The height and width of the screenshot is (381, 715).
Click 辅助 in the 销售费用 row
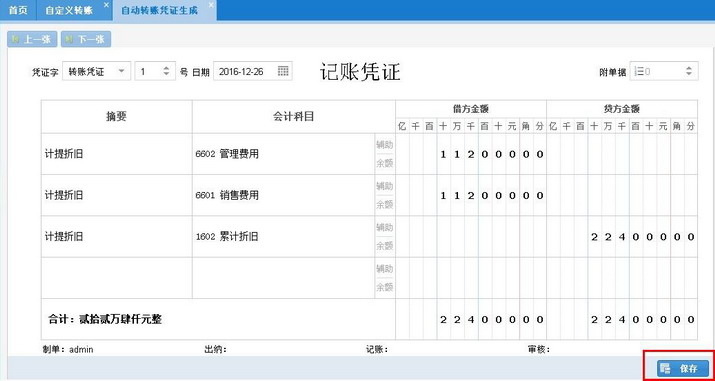pyautogui.click(x=384, y=186)
